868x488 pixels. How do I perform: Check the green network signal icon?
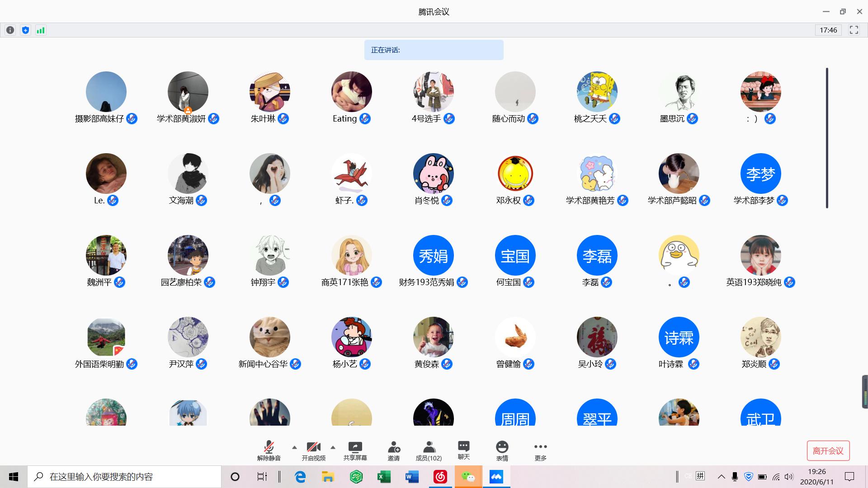click(x=41, y=30)
